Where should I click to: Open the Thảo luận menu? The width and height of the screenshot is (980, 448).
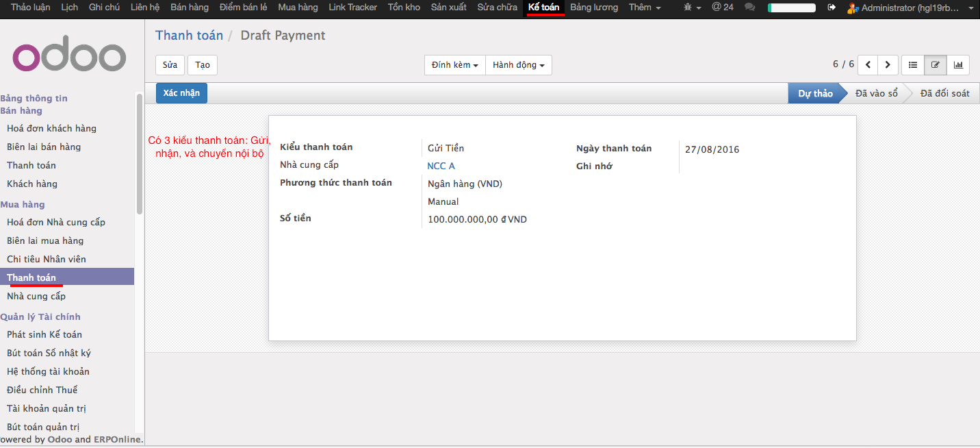pyautogui.click(x=31, y=8)
